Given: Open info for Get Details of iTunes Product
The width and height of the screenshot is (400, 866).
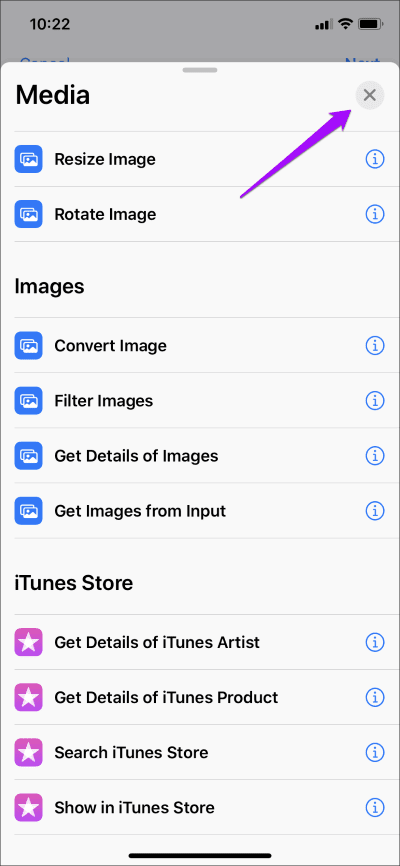Looking at the screenshot, I should coord(375,697).
